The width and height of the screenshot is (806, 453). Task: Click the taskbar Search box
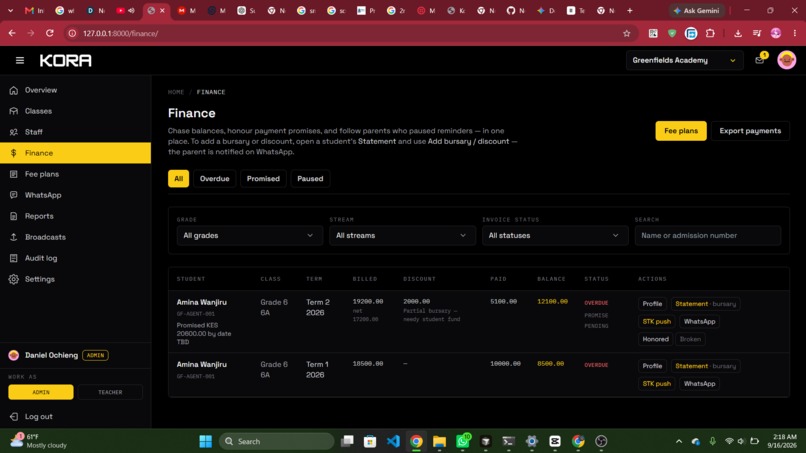pyautogui.click(x=277, y=441)
